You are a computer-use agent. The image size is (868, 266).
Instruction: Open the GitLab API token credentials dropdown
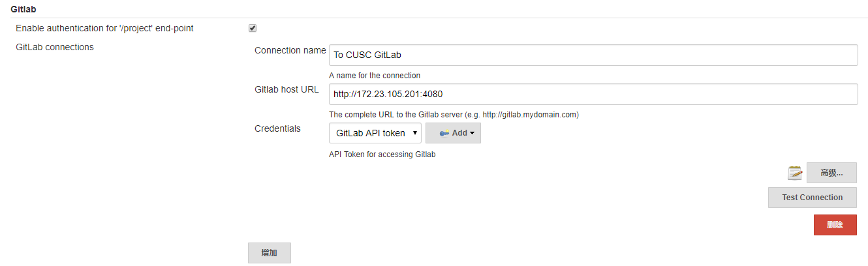point(375,133)
